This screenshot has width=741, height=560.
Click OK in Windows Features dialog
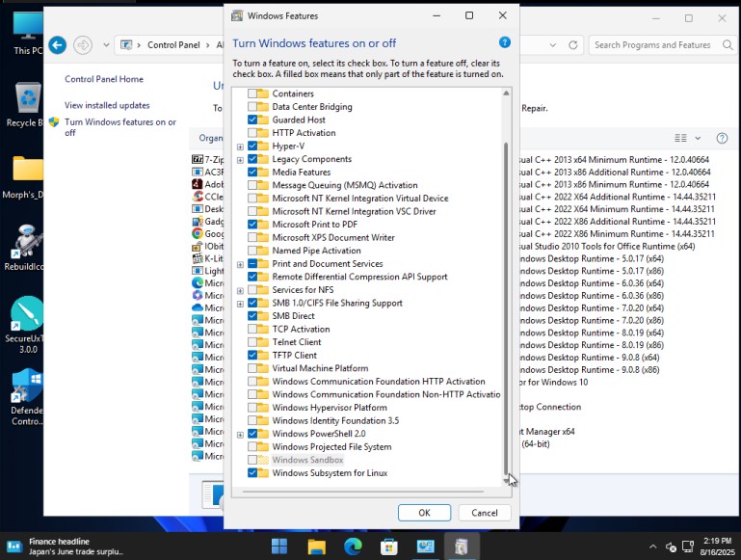tap(424, 513)
